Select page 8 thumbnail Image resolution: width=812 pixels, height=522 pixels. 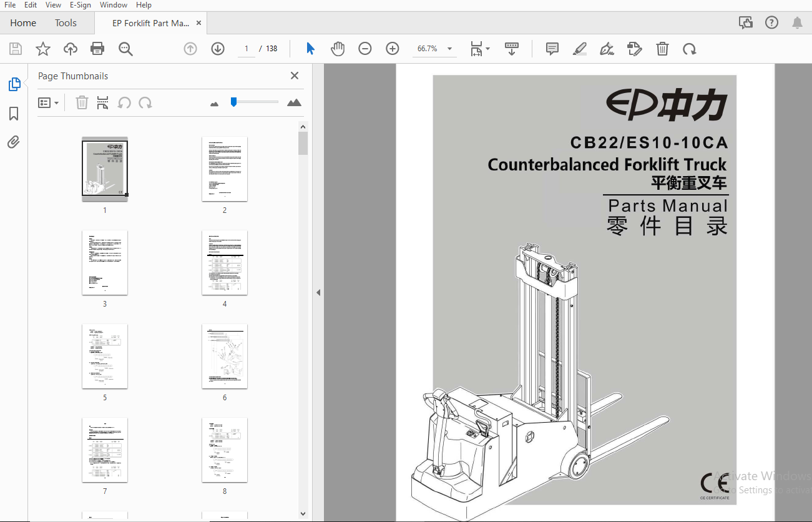[x=225, y=450]
